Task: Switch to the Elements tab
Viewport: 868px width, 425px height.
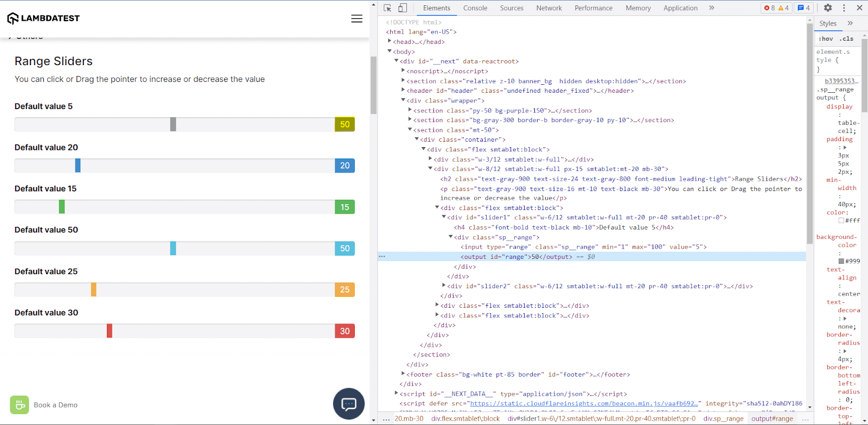Action: point(436,8)
